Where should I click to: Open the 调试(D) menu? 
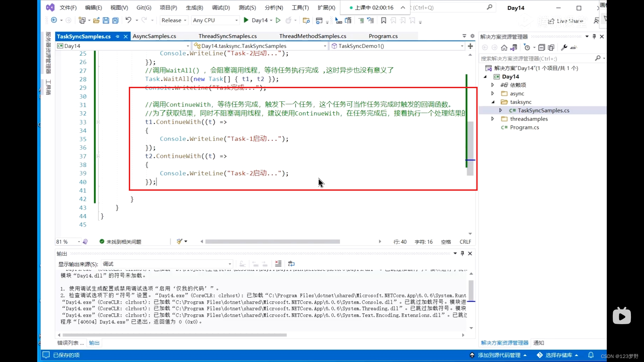(221, 7)
